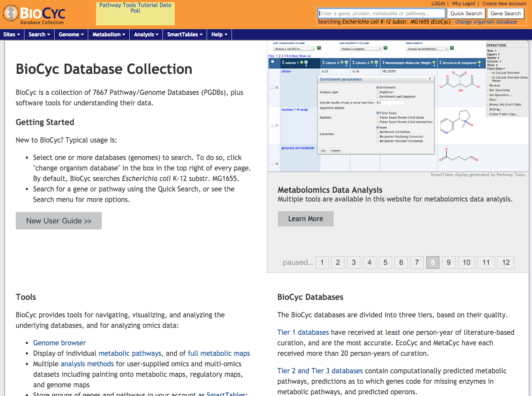Go to slide 7 in carousel
Image resolution: width=532 pixels, height=396 pixels.
[x=417, y=262]
